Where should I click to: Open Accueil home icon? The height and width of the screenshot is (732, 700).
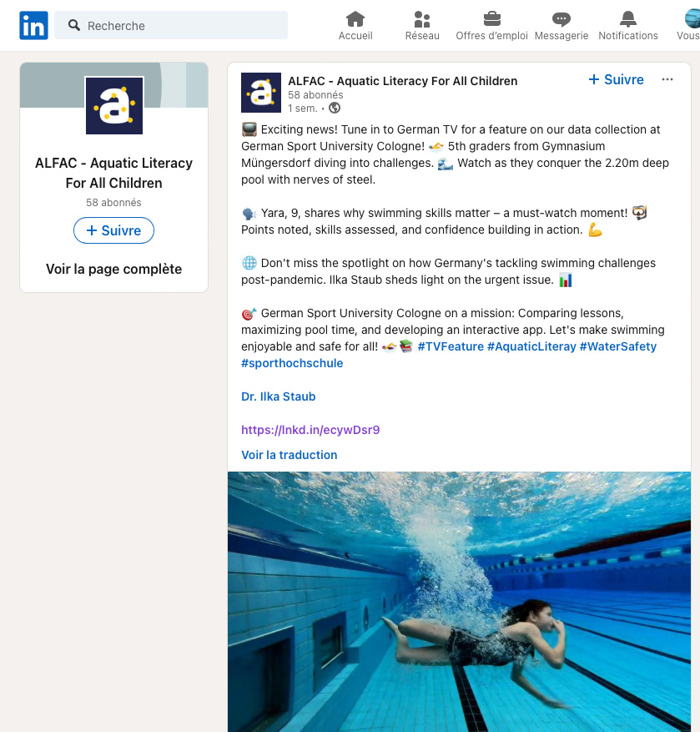(355, 19)
